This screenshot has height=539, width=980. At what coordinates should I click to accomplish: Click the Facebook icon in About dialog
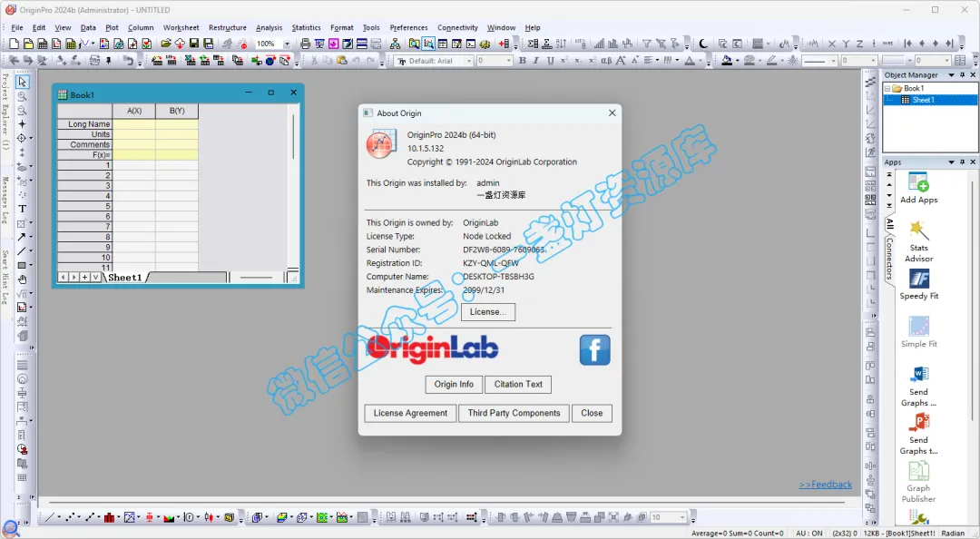pyautogui.click(x=594, y=350)
